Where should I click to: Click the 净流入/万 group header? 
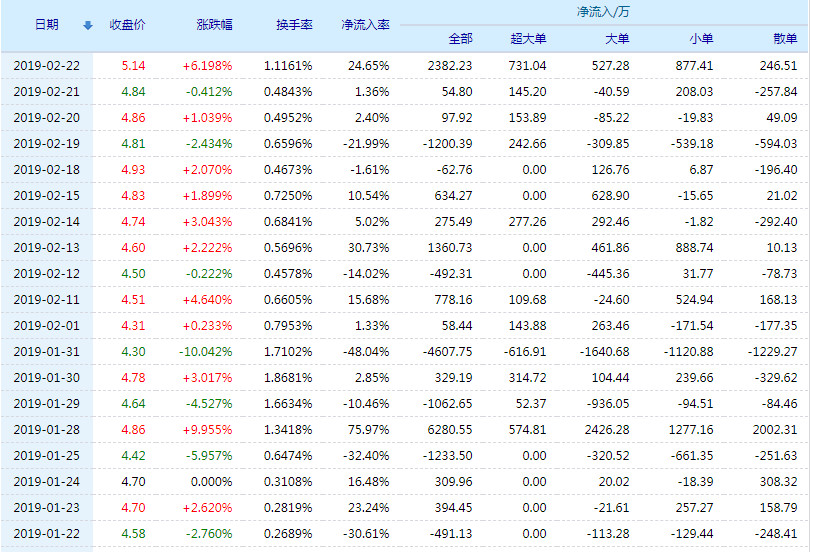[603, 12]
